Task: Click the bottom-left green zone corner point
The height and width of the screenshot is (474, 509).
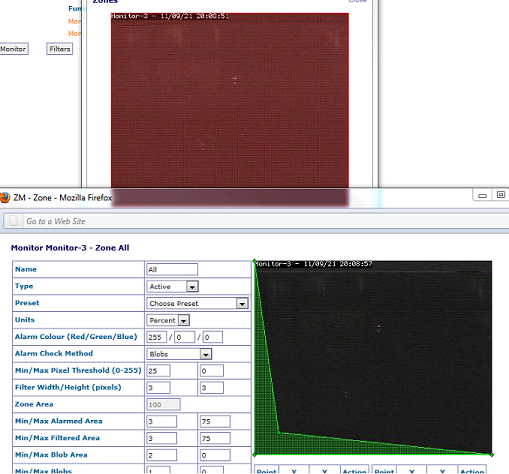Action: [255, 454]
